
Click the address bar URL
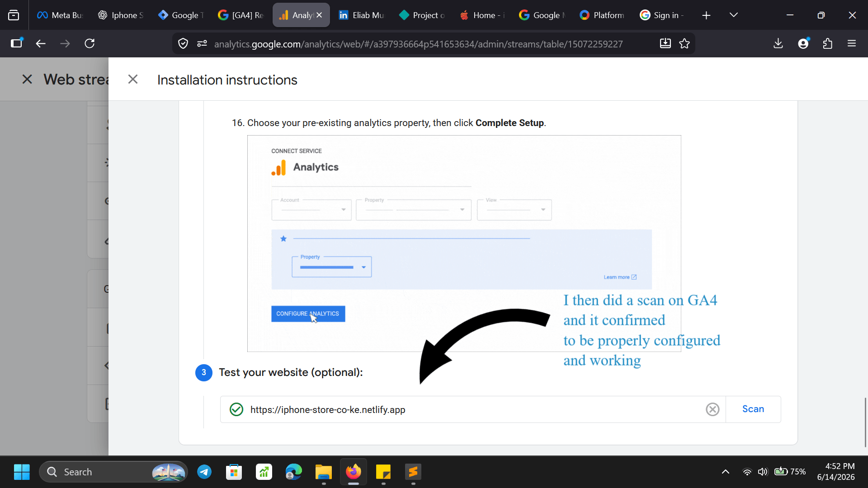tap(418, 44)
